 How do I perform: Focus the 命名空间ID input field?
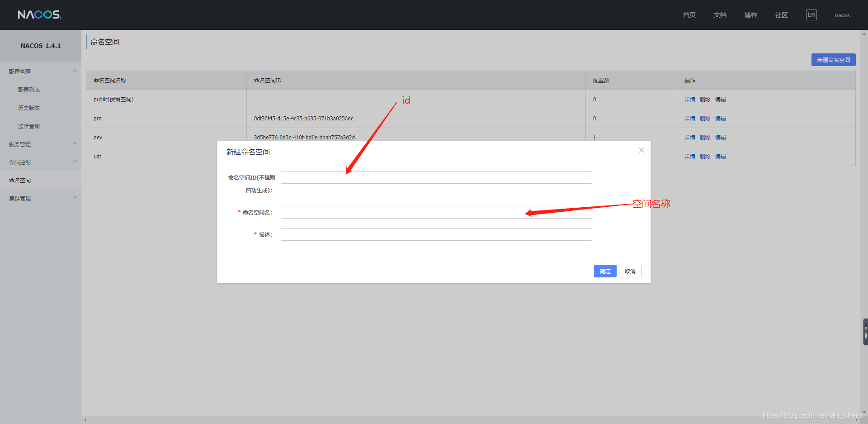(436, 177)
